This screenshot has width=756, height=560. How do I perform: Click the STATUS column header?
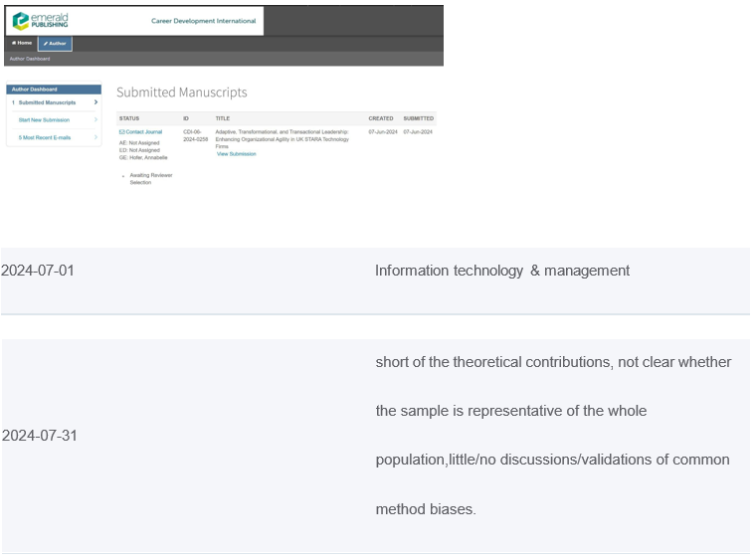(129, 118)
